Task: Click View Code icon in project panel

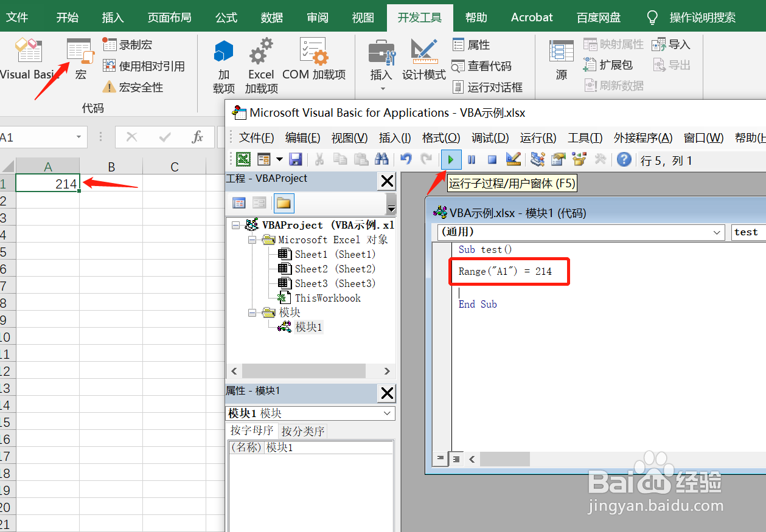Action: 239,203
